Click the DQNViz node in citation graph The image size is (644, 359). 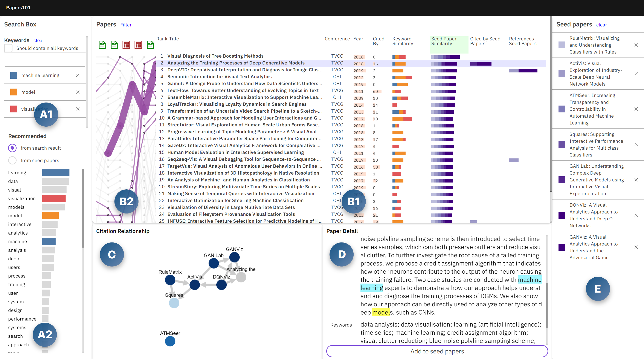221,285
